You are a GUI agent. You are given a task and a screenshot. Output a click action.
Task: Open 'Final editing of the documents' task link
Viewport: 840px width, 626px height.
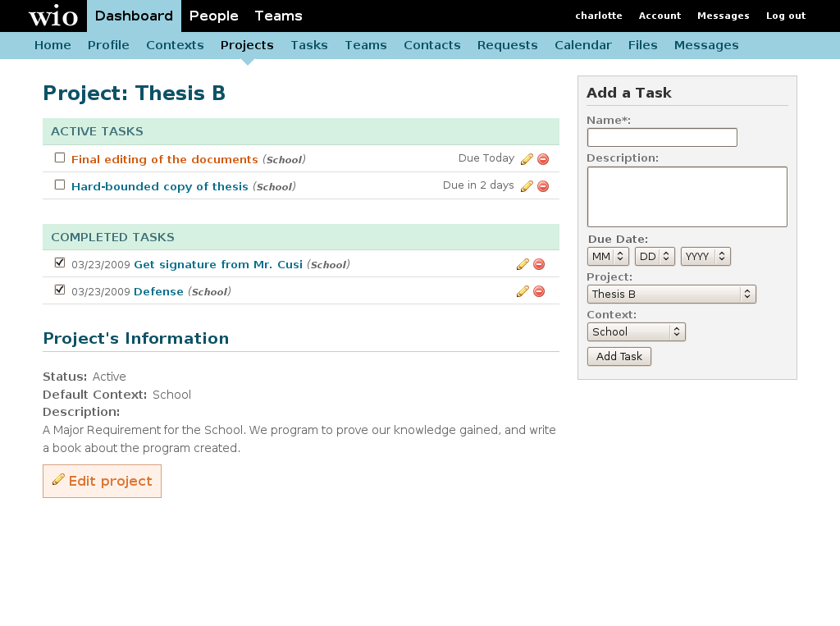[164, 160]
